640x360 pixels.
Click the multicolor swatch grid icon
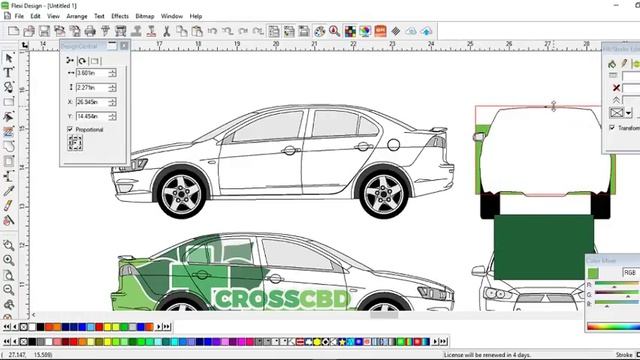[x=350, y=31]
